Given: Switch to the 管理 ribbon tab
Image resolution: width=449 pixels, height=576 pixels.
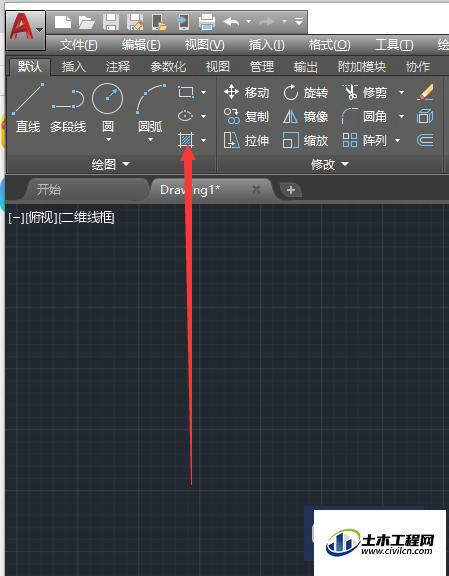Looking at the screenshot, I should click(262, 66).
